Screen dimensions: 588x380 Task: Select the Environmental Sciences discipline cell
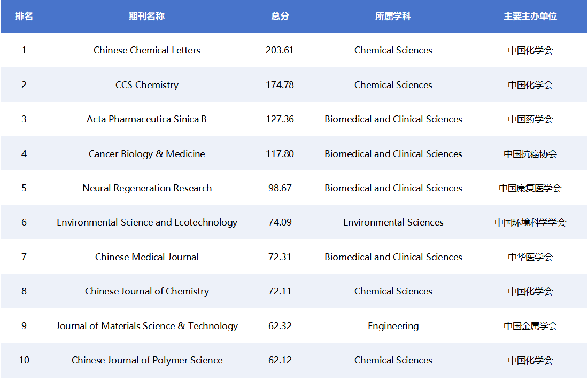(393, 222)
